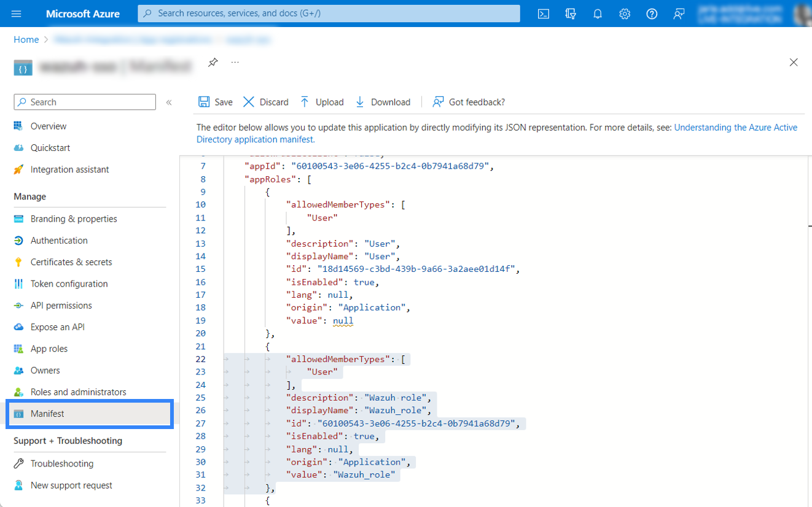Open the top bar Feedback icon

pos(679,14)
